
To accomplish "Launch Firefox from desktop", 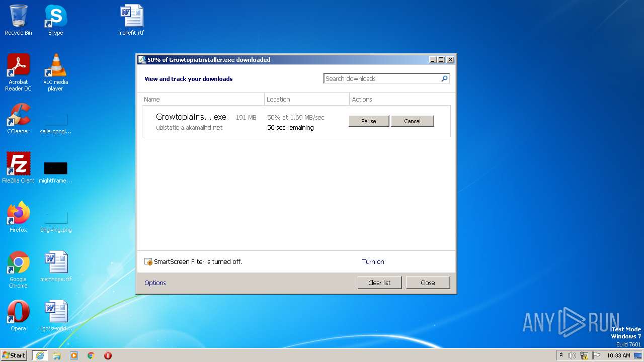I will click(x=18, y=217).
